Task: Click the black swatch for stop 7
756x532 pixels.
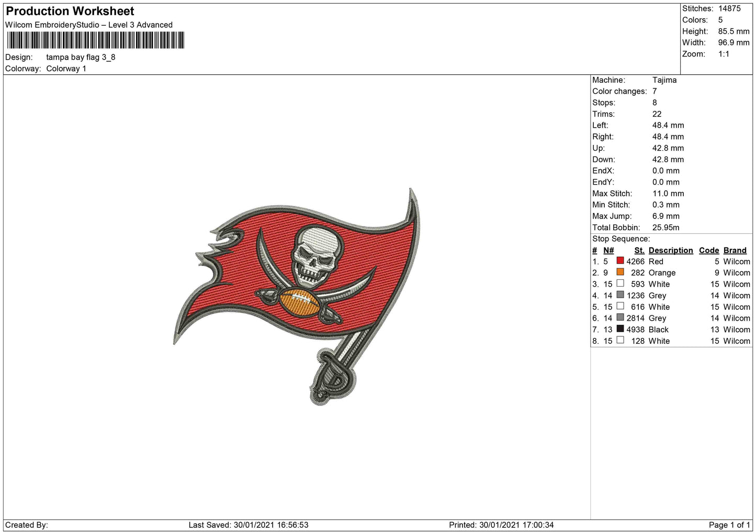Action: [620, 329]
